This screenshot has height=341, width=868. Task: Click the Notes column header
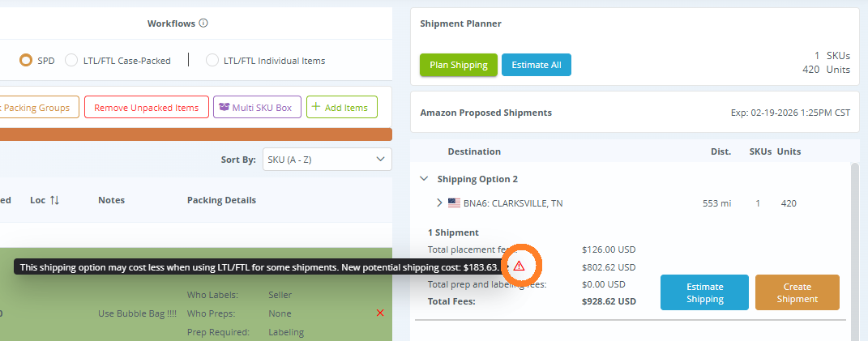point(112,200)
